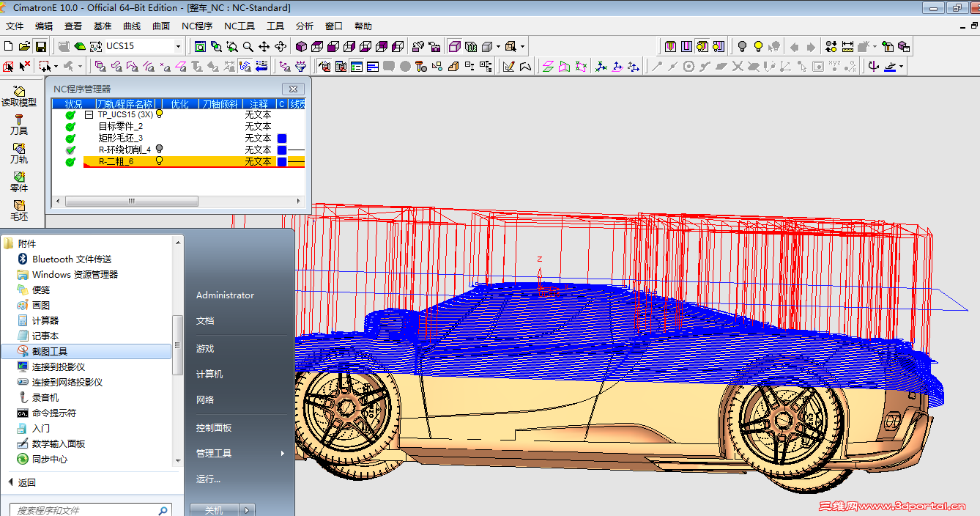Click the Save file toolbar icon
The image size is (980, 516).
(x=41, y=46)
